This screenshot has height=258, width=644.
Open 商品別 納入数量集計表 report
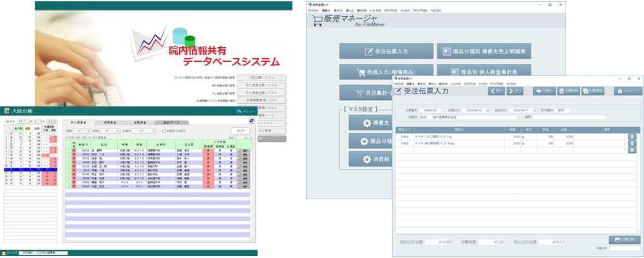pos(484,71)
